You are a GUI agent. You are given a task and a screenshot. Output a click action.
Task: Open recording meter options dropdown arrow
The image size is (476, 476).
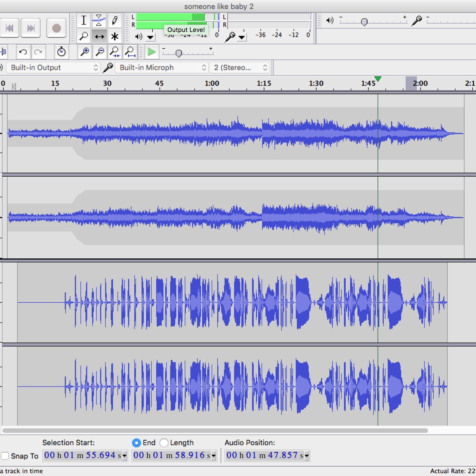tap(242, 37)
